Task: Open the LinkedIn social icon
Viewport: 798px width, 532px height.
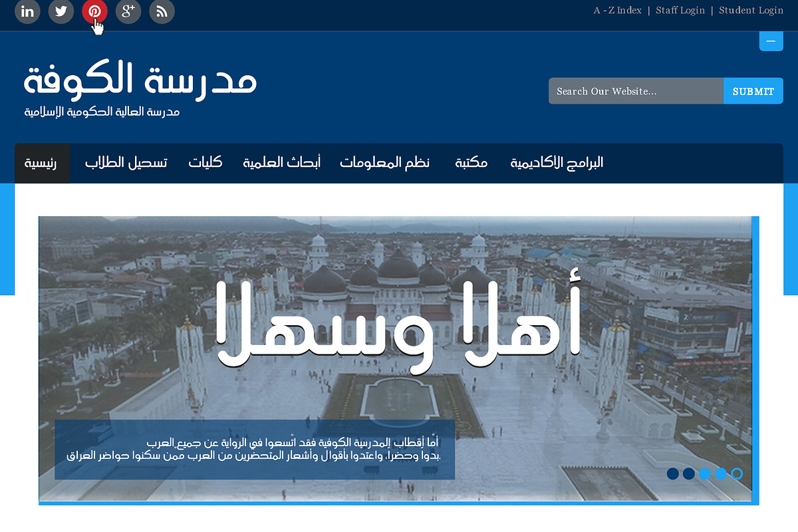Action: [x=27, y=11]
